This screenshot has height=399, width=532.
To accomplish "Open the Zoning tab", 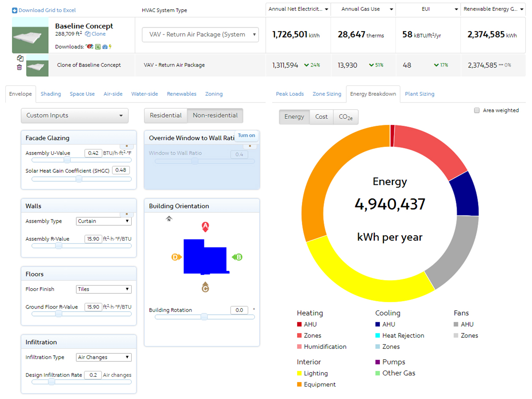I will click(x=214, y=94).
